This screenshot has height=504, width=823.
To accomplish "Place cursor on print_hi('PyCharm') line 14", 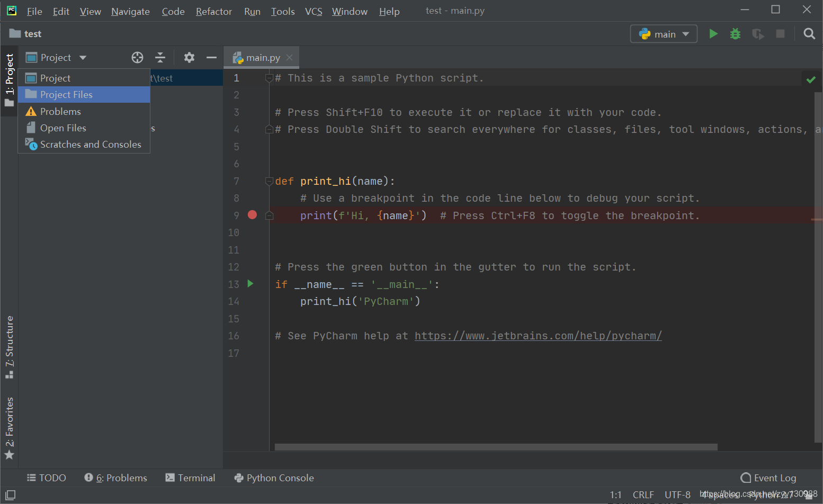I will coord(360,301).
